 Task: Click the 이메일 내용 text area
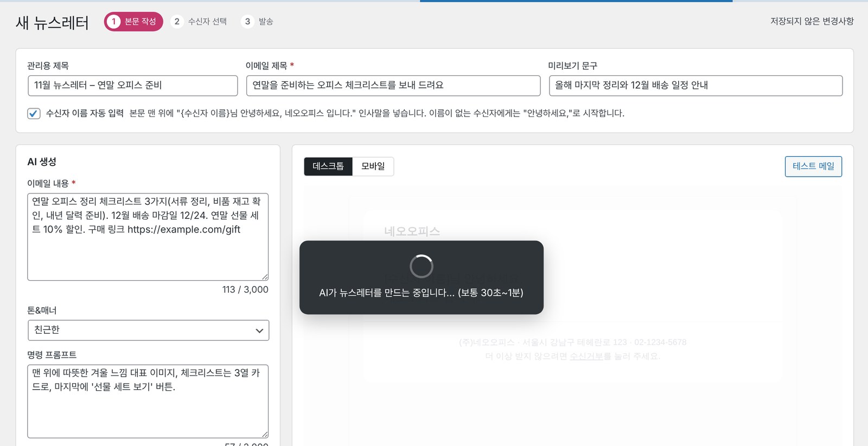pos(148,237)
